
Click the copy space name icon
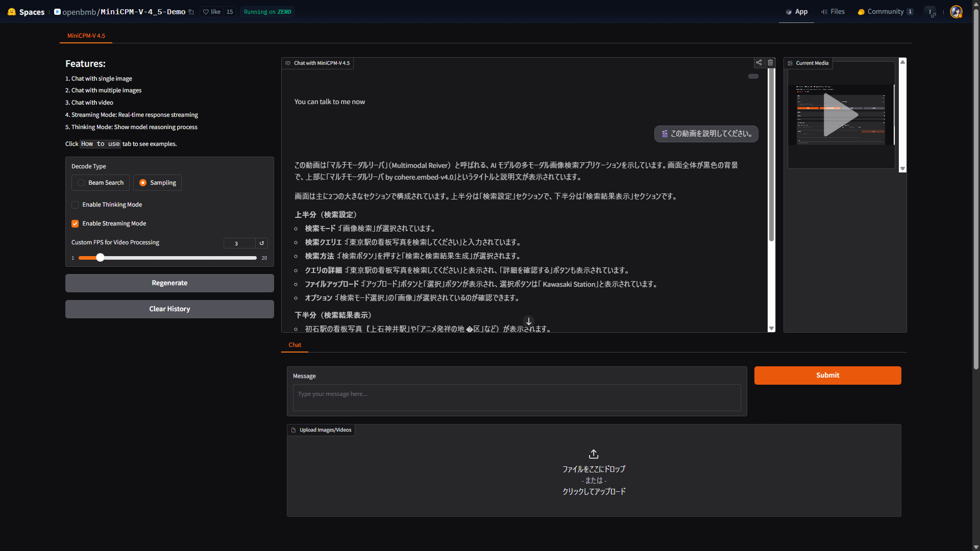(x=191, y=12)
